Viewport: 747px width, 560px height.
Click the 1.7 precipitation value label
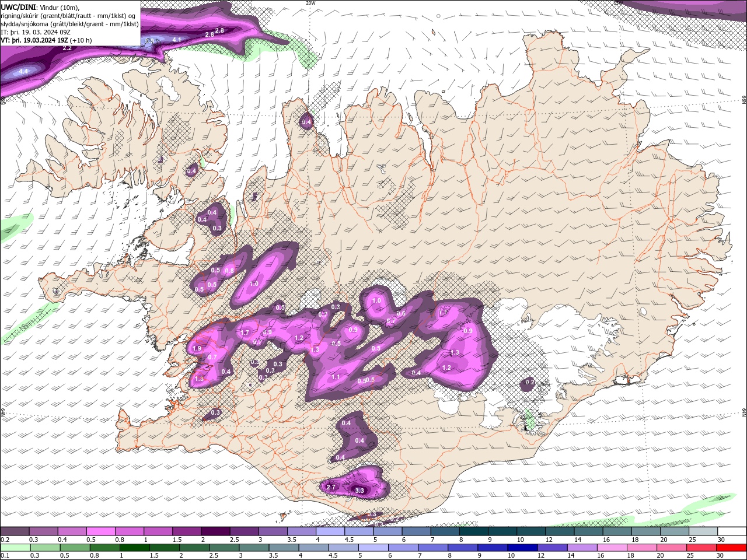(x=245, y=333)
